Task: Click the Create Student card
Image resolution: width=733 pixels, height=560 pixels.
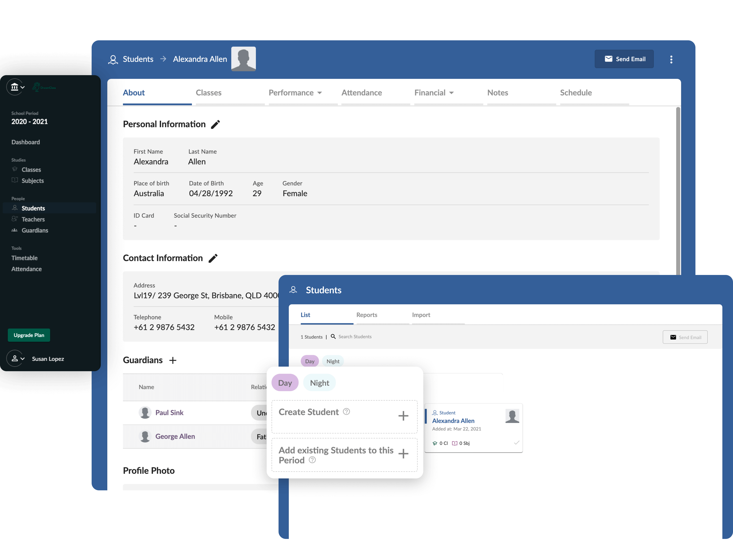Action: [344, 417]
